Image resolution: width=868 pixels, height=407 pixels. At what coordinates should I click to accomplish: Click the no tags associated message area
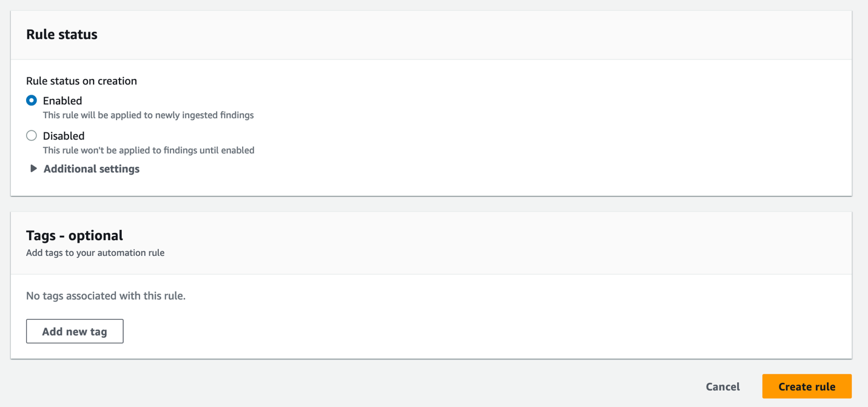click(x=106, y=295)
